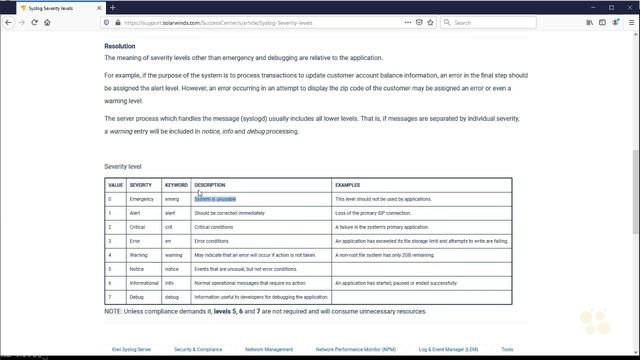Open Security & Compliance footer link
Screen dimensions: 640x360
tap(198, 349)
